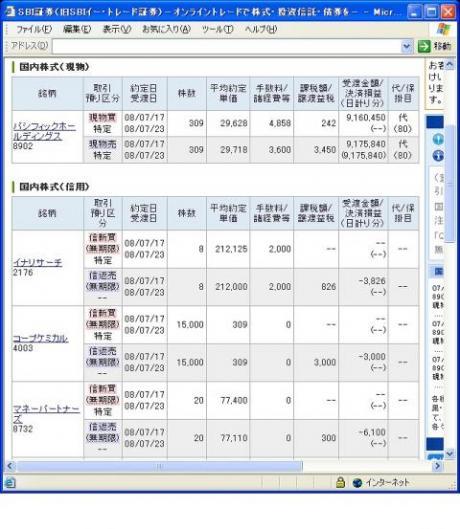Click the stock code 2176 text
This screenshot has height=529, width=460.
click(x=23, y=272)
